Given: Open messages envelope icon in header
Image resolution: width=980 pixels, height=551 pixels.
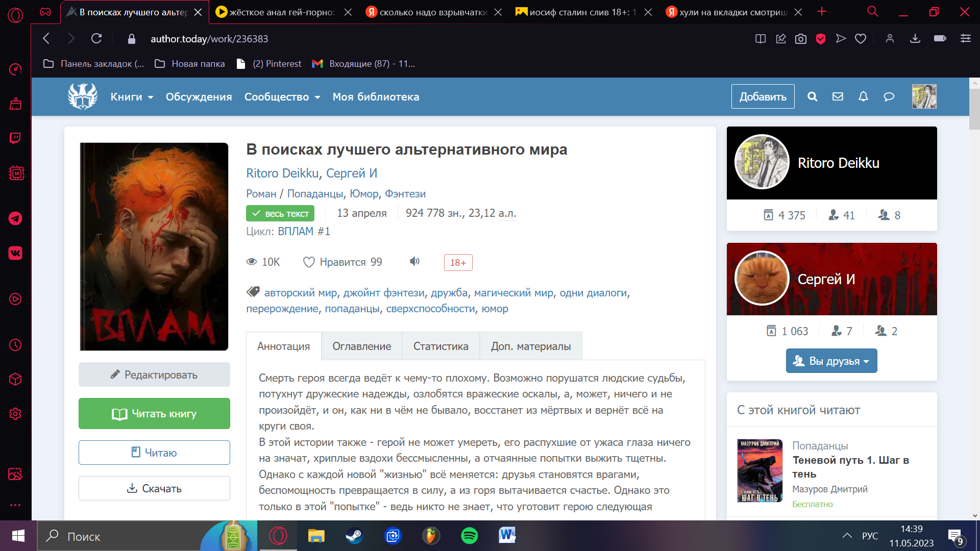Looking at the screenshot, I should 838,96.
